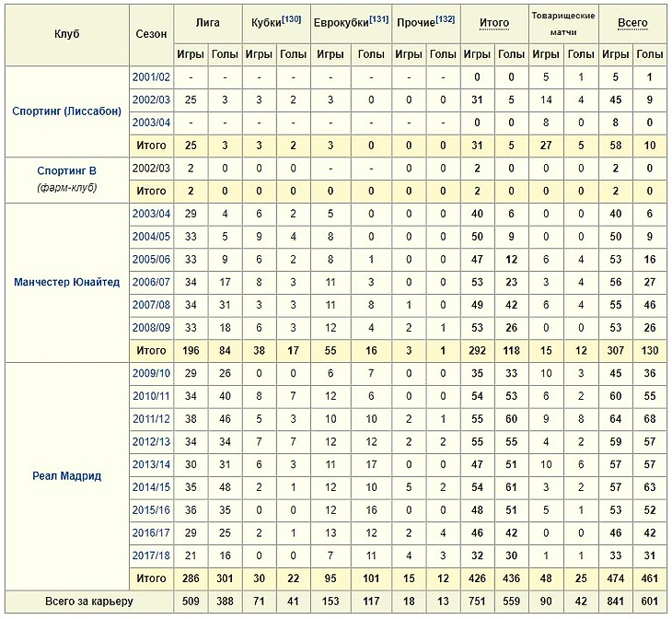Screen dimensions: 672x619
Task: Follow the 2017/18 season link
Action: pyautogui.click(x=151, y=555)
